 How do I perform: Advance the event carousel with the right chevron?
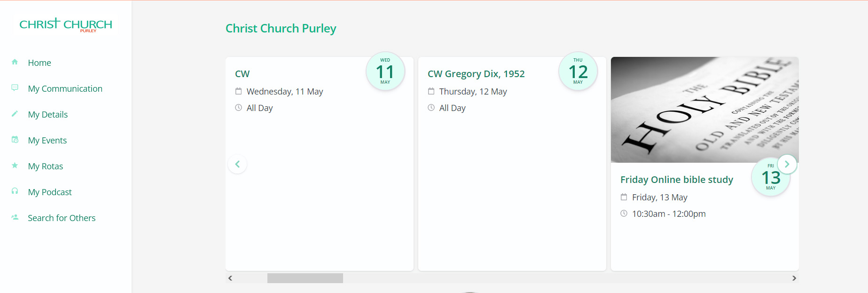click(x=787, y=164)
